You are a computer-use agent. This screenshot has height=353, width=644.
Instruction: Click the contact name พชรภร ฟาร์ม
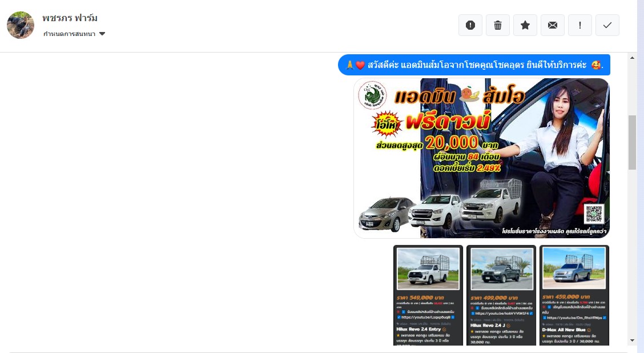[70, 18]
